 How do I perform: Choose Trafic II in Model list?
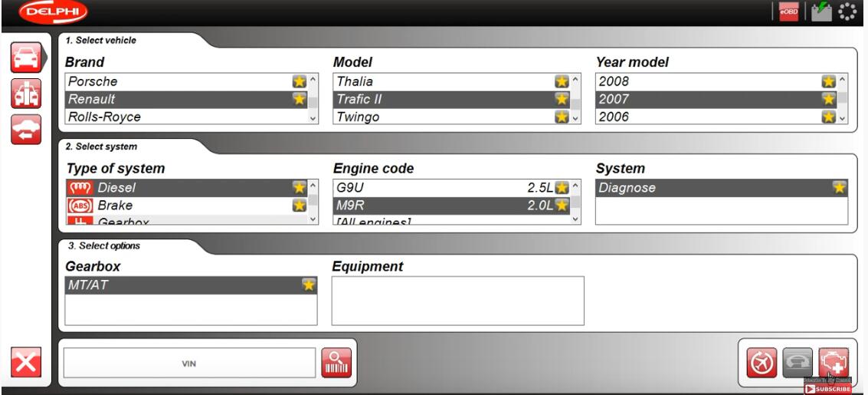pyautogui.click(x=451, y=99)
